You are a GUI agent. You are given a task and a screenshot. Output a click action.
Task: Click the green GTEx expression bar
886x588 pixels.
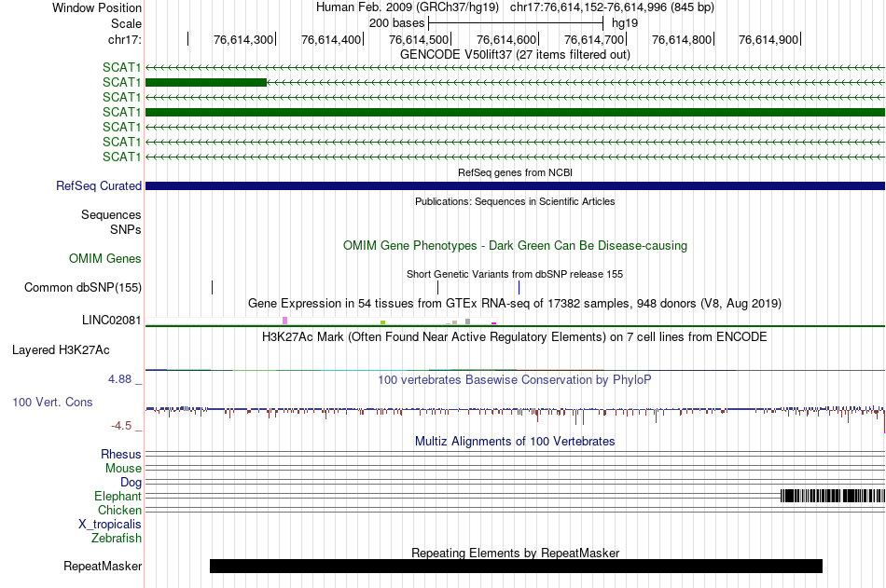pyautogui.click(x=382, y=322)
